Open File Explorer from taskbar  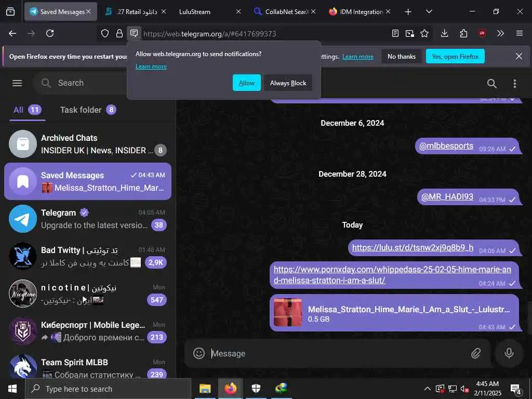(x=205, y=389)
